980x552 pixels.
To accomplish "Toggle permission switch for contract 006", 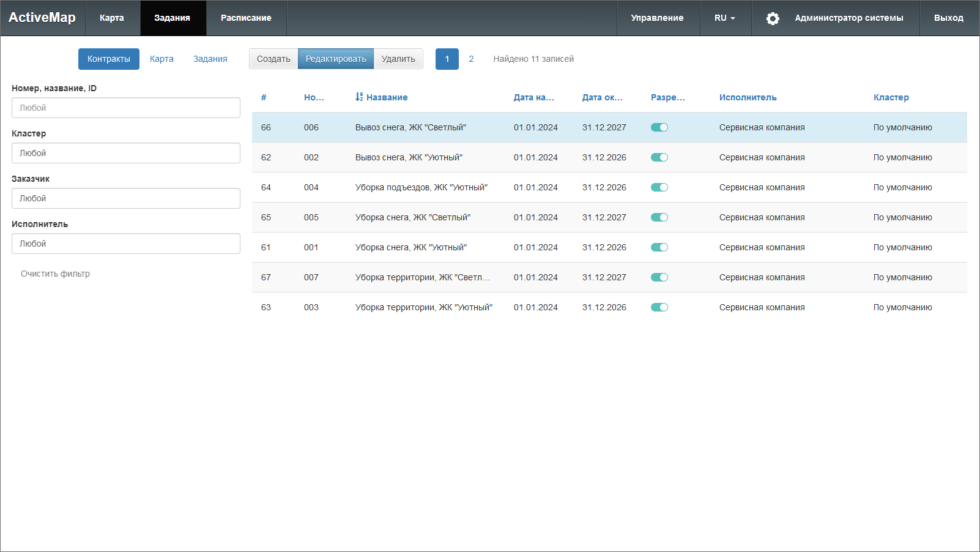I will click(x=659, y=127).
